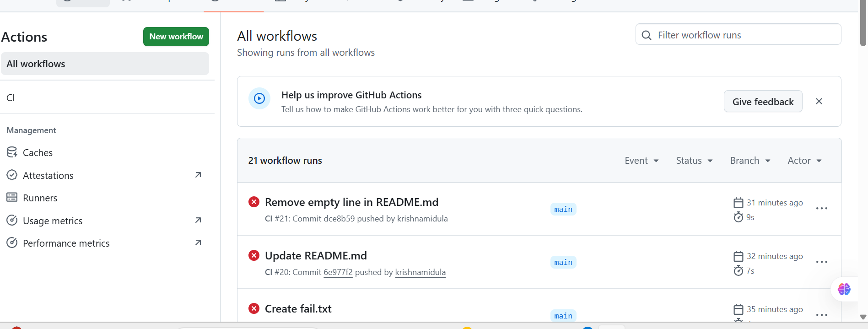
Task: Click main branch label in Create fail.txt row
Action: 563,316
